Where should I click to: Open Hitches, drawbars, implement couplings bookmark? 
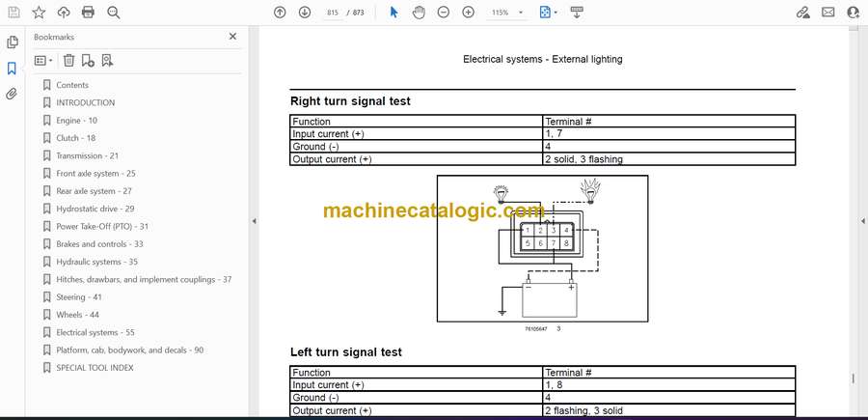pos(144,279)
